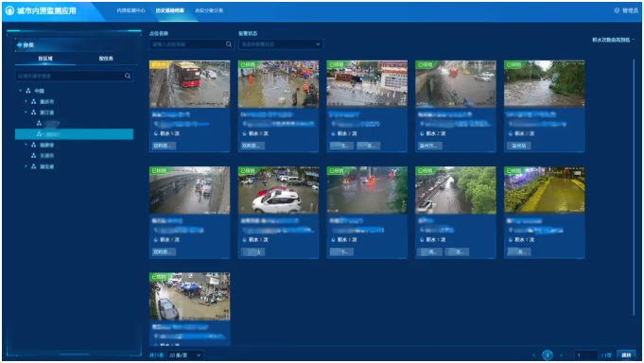Click the location pin on the cleanup workers card
The image size is (644, 363).
click(245, 124)
